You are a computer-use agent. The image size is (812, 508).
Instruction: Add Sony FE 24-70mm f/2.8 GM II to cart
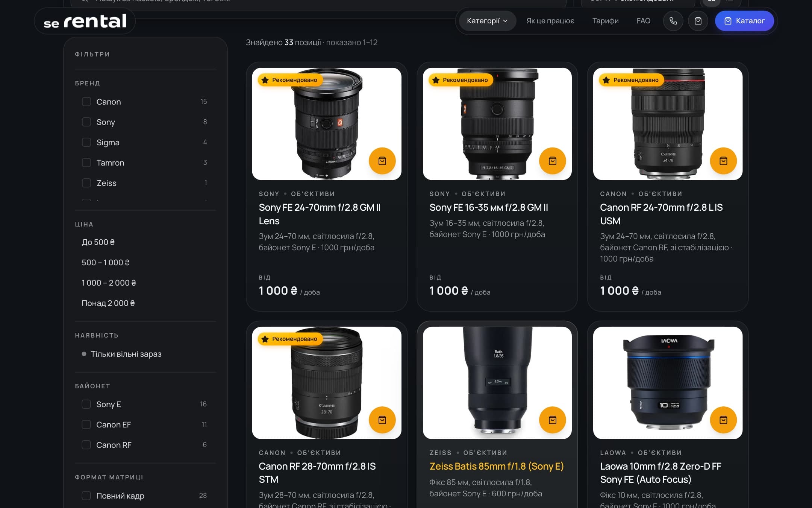tap(382, 161)
